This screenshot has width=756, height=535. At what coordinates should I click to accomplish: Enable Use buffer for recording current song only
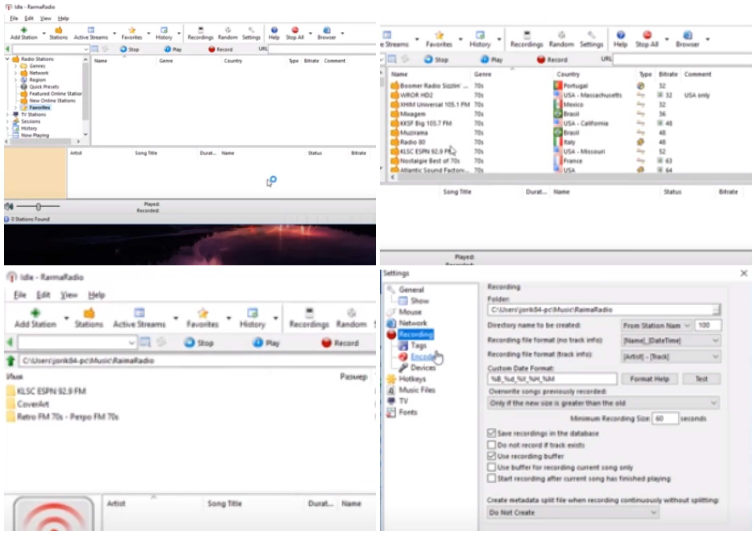point(491,467)
